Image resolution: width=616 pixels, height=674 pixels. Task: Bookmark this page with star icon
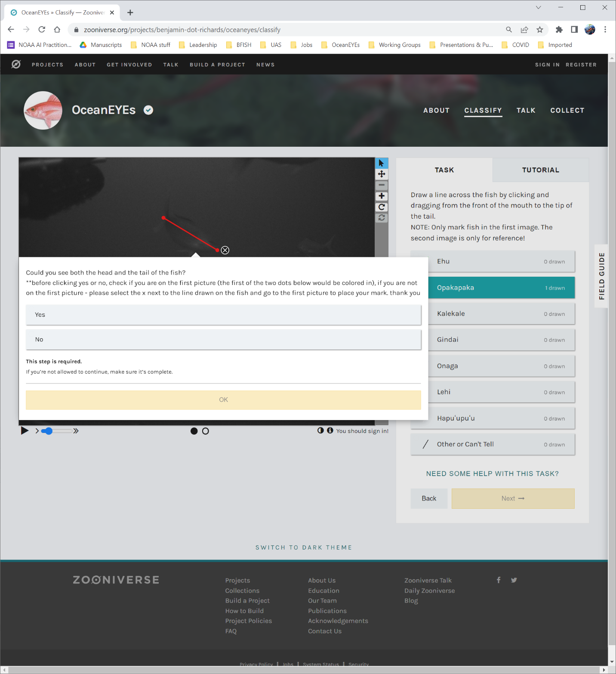click(x=539, y=30)
